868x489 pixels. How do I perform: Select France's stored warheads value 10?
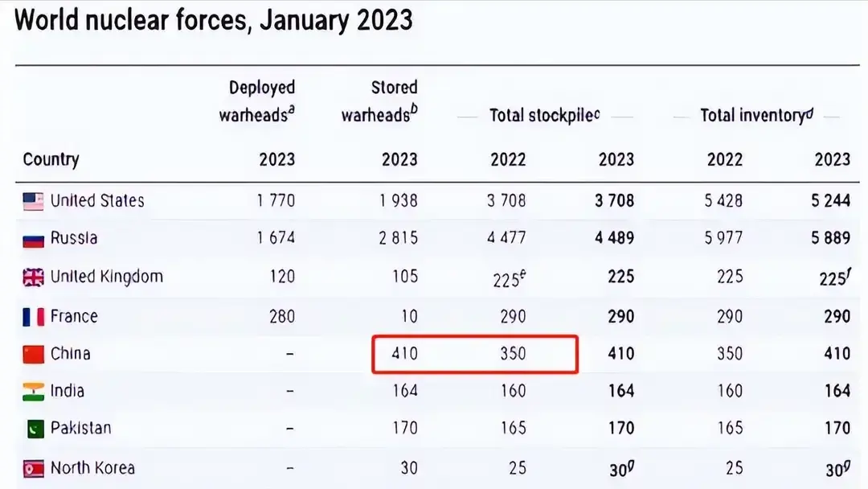[409, 315]
